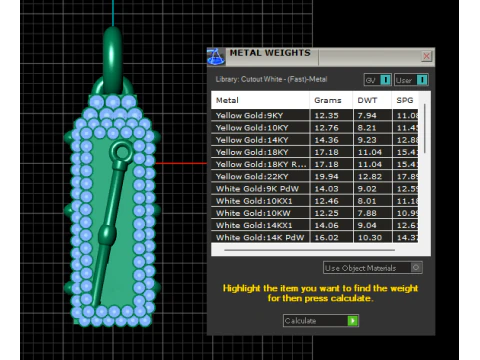Screen dimensions: 480x360
Task: Click the Metal Weights flask icon
Action: point(215,57)
